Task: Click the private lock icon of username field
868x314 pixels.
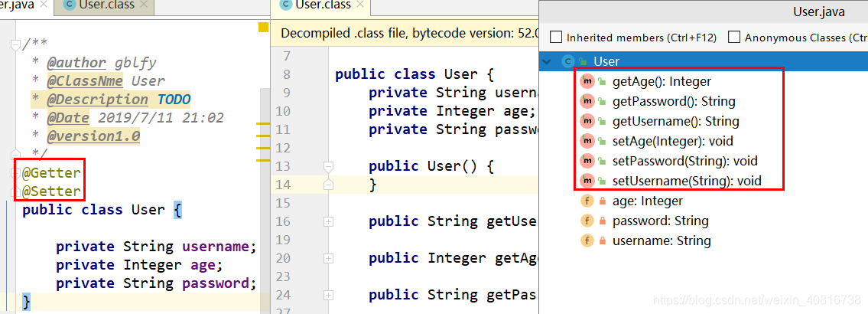Action: [x=603, y=241]
